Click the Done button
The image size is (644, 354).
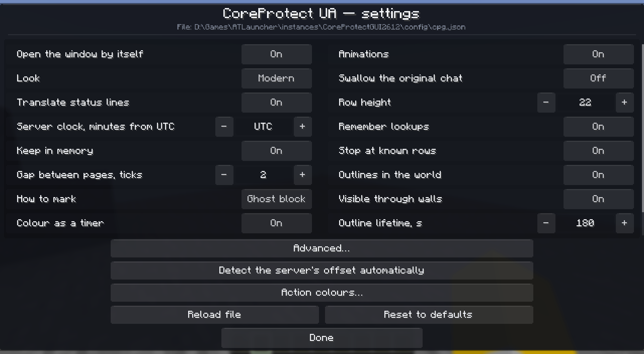pos(322,338)
